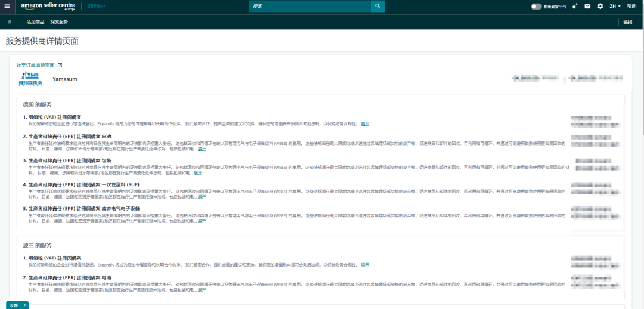Click the bookmark flag icon in sub-navigation
The width and height of the screenshot is (644, 309).
click(x=10, y=22)
